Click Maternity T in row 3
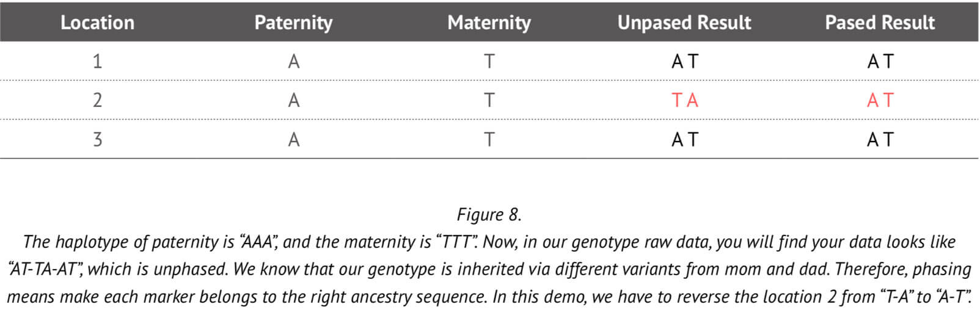The height and width of the screenshot is (310, 980). (489, 140)
